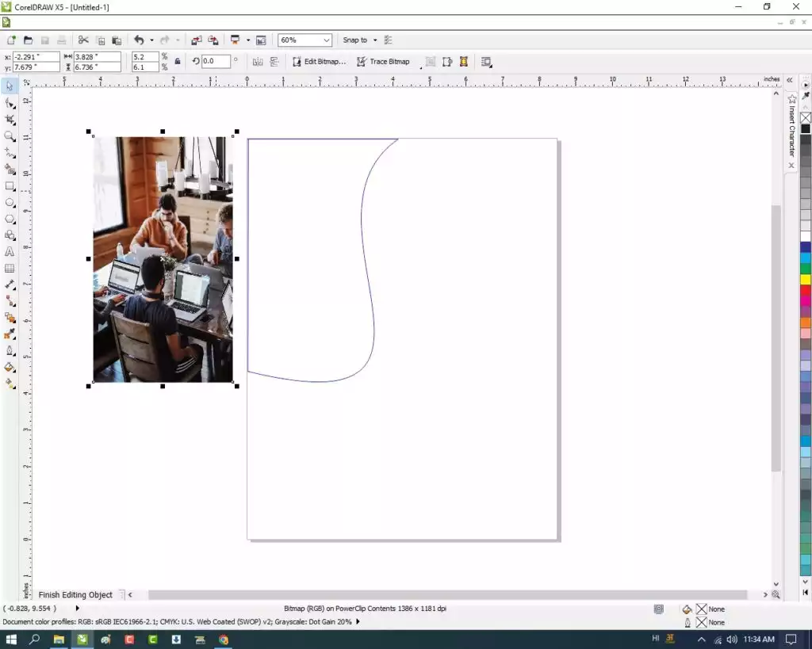Select the Crop tool

click(10, 120)
